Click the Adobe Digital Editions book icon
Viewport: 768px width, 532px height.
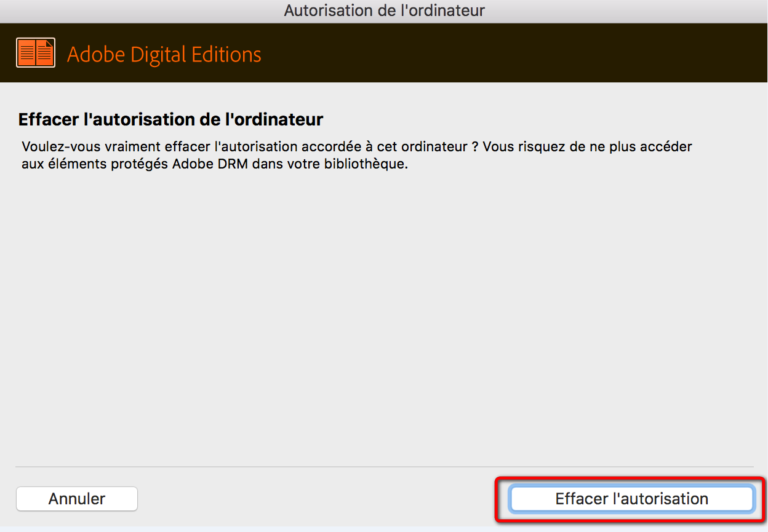tap(36, 54)
